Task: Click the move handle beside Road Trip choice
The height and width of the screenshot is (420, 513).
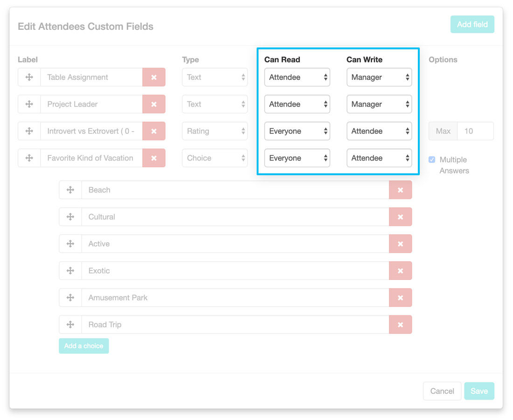Action: [70, 324]
